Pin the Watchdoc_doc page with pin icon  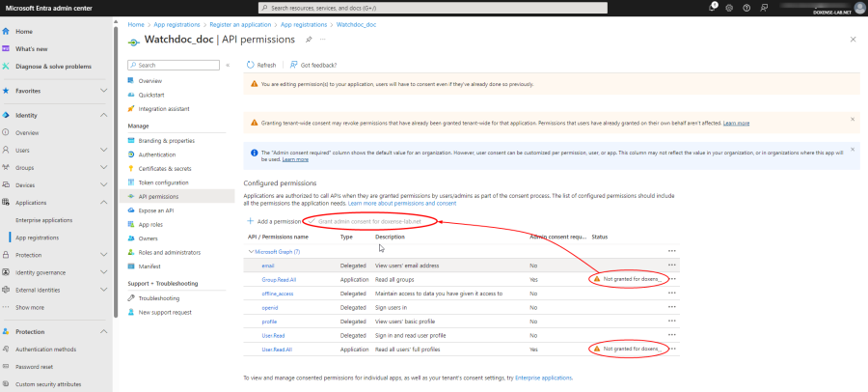point(309,41)
